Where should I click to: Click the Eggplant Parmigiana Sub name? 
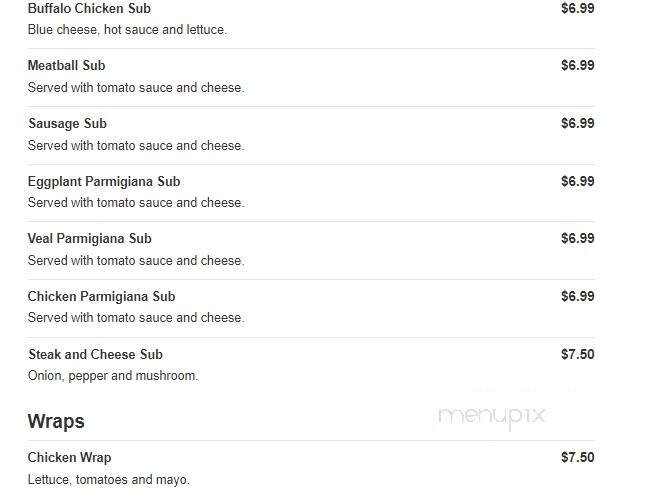(x=104, y=182)
